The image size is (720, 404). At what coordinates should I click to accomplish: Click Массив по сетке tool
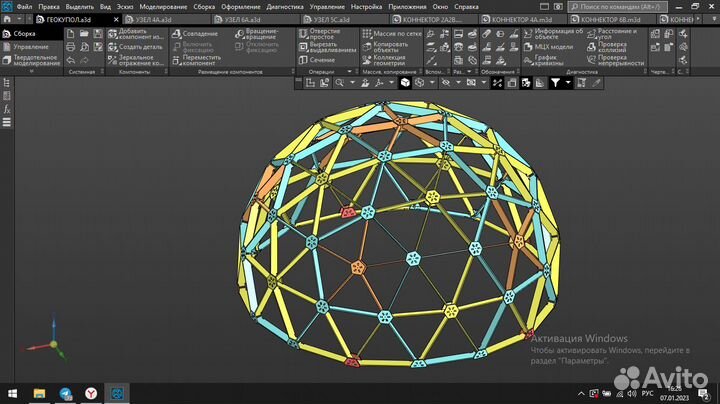coord(392,34)
